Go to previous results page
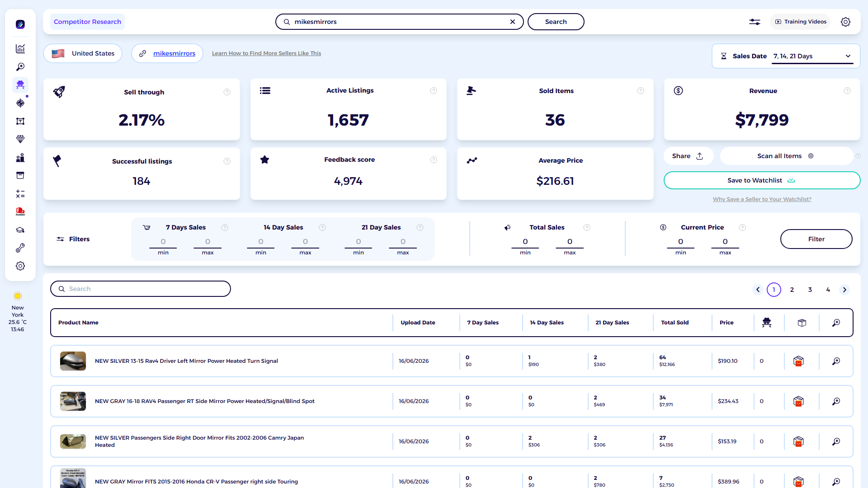Image resolution: width=868 pixels, height=488 pixels. click(758, 290)
